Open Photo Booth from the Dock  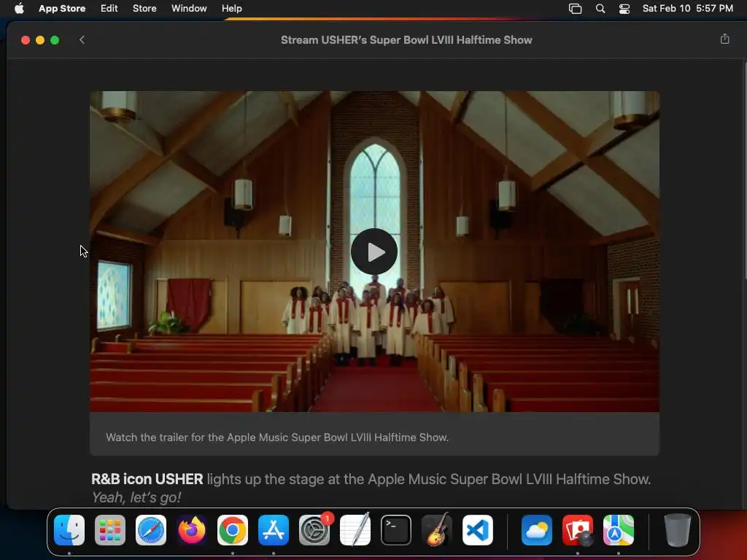pos(578,530)
